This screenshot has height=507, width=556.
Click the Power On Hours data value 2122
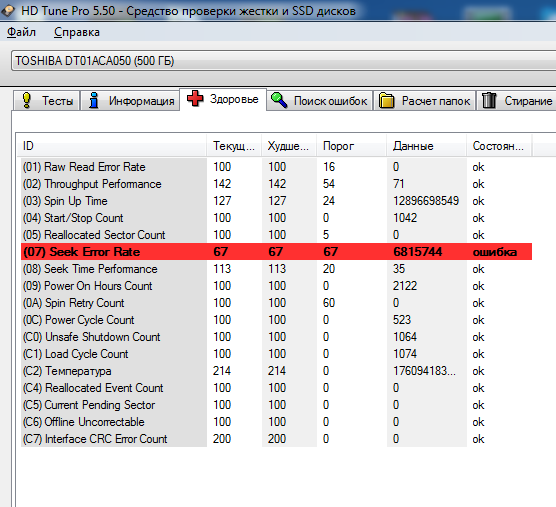click(x=405, y=286)
